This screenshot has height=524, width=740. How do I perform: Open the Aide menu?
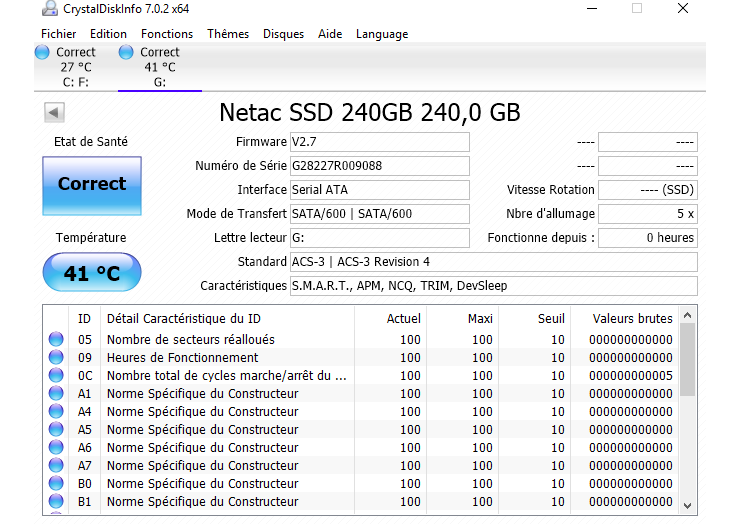point(330,34)
